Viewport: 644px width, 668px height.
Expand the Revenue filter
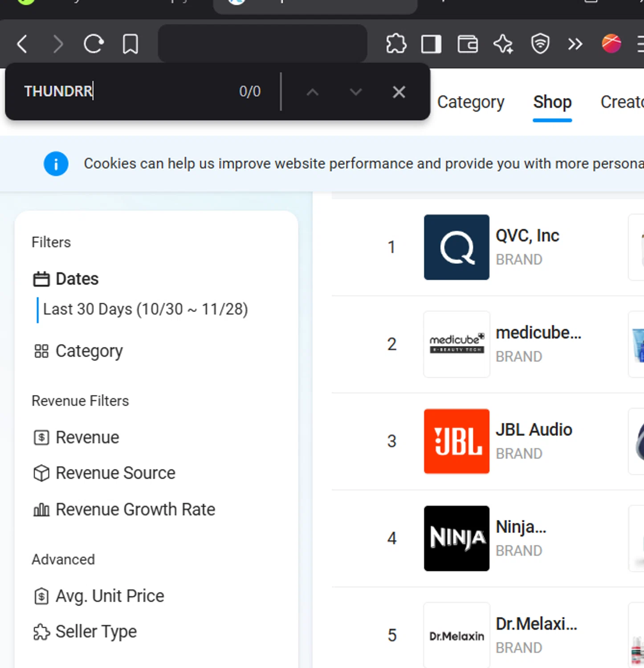click(x=87, y=438)
